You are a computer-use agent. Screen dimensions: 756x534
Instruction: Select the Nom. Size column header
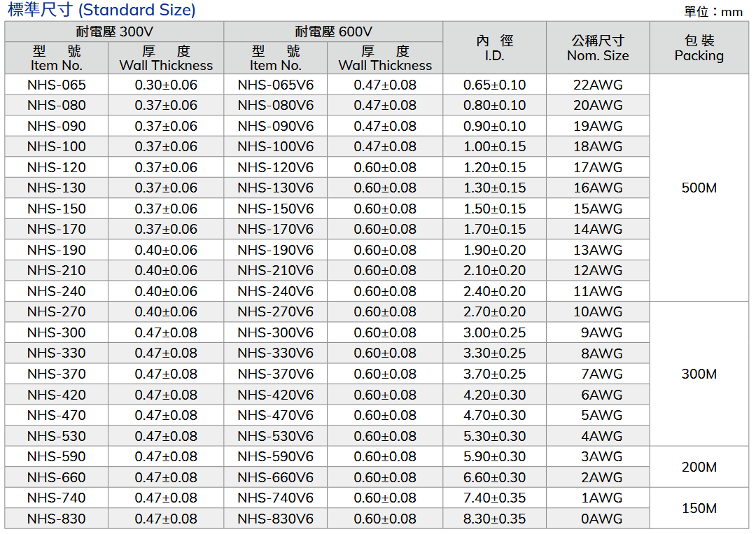(x=598, y=48)
